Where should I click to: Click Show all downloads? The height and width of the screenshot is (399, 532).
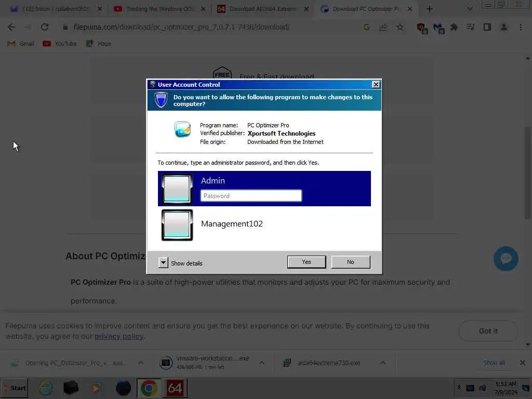click(494, 363)
